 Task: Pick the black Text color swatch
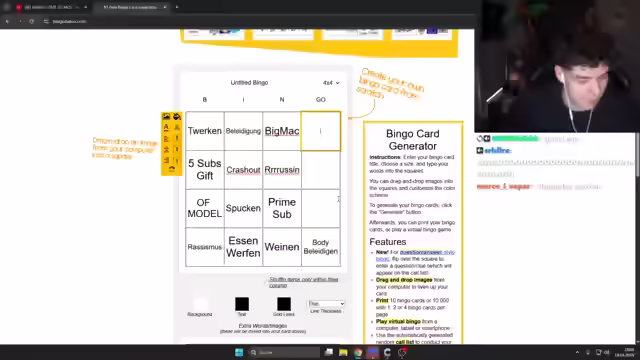[x=242, y=304]
